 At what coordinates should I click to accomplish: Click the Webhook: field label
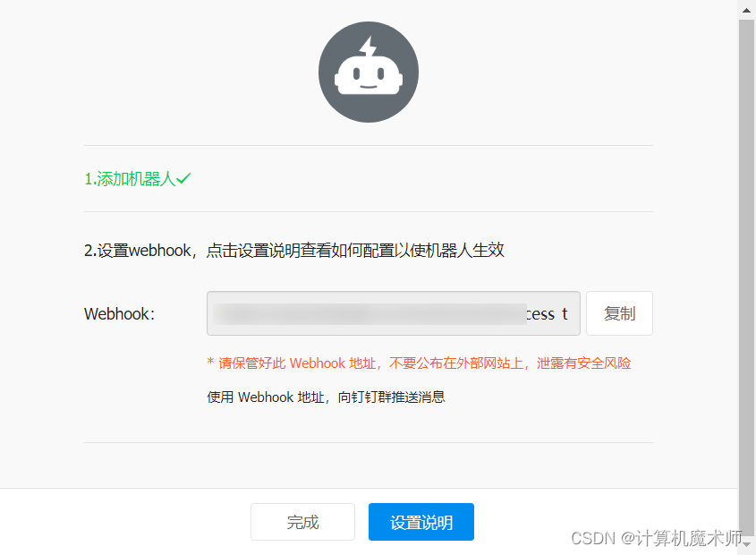pos(120,313)
